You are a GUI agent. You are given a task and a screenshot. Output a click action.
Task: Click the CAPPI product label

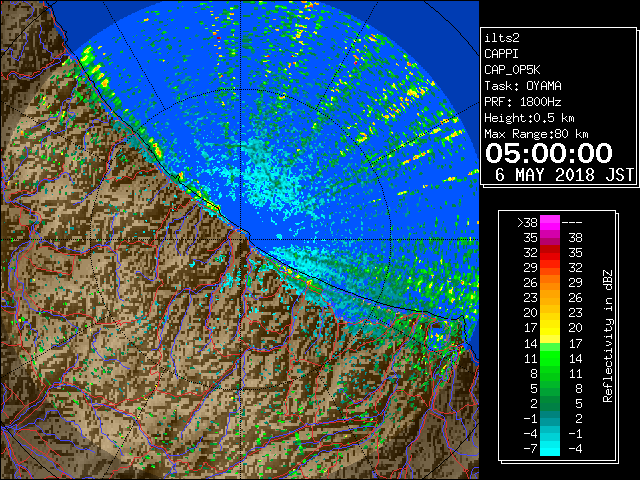[x=501, y=54]
